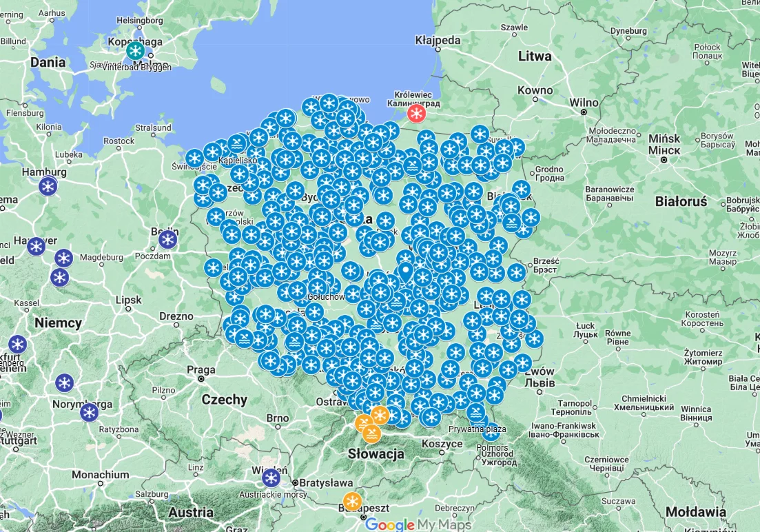Click the purple snowflake marker at Hamburg

point(48,186)
